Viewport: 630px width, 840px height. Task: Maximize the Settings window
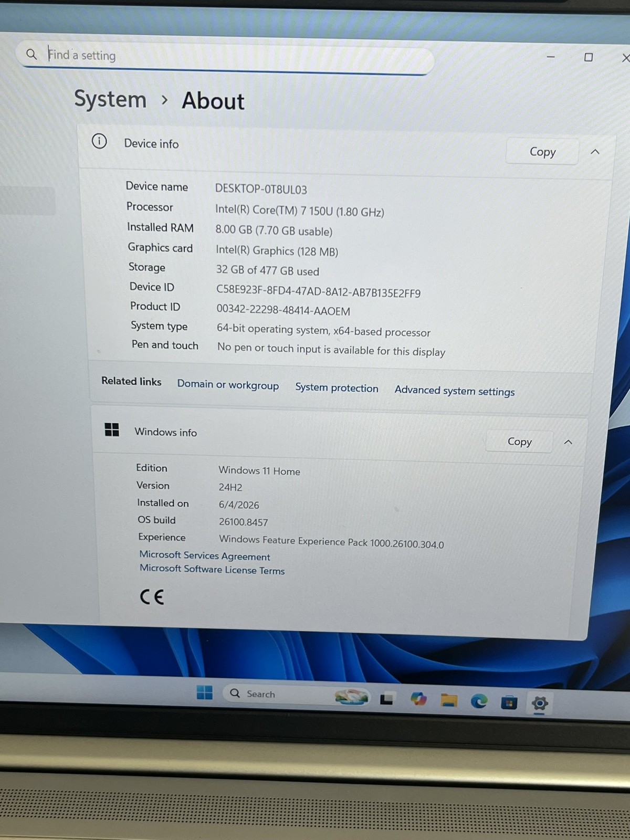pos(589,57)
